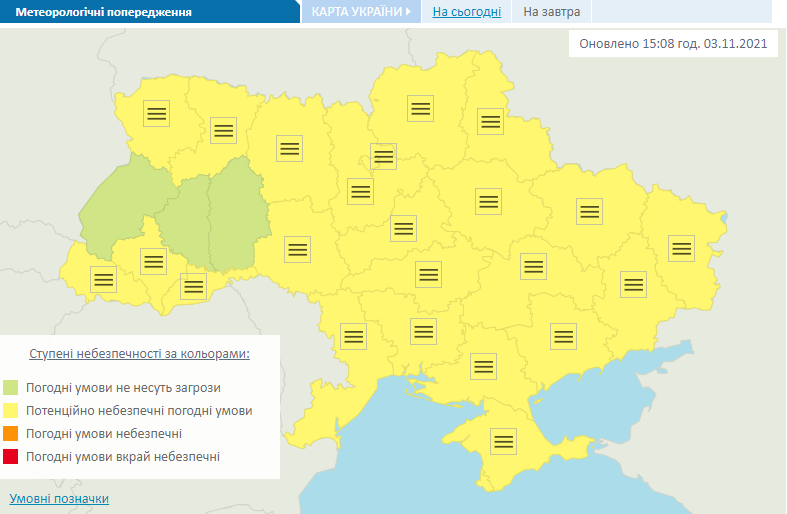Open fog warning icon on Zhytomyr region
The height and width of the screenshot is (514, 787).
[x=290, y=148]
